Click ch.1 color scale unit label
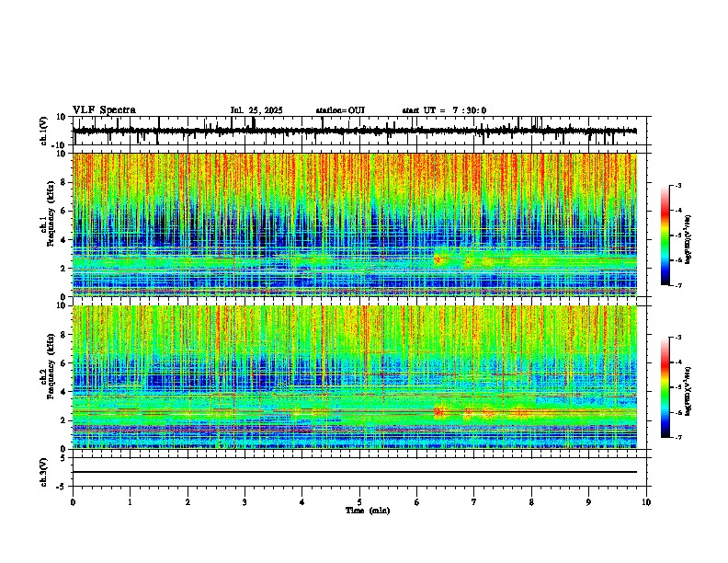Viewport: 728px width, 563px height. tap(688, 240)
